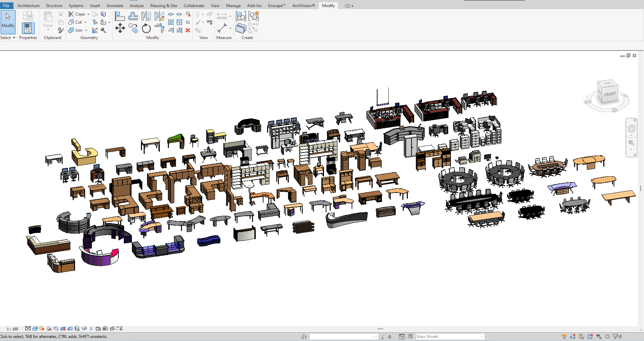Choose Mirror - Draw Axis tool

pos(159,16)
